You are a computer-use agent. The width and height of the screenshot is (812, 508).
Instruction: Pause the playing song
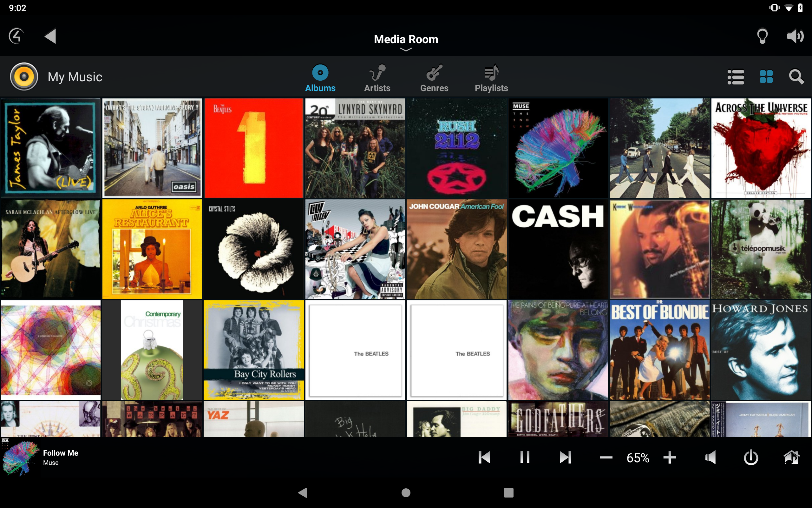tap(524, 457)
